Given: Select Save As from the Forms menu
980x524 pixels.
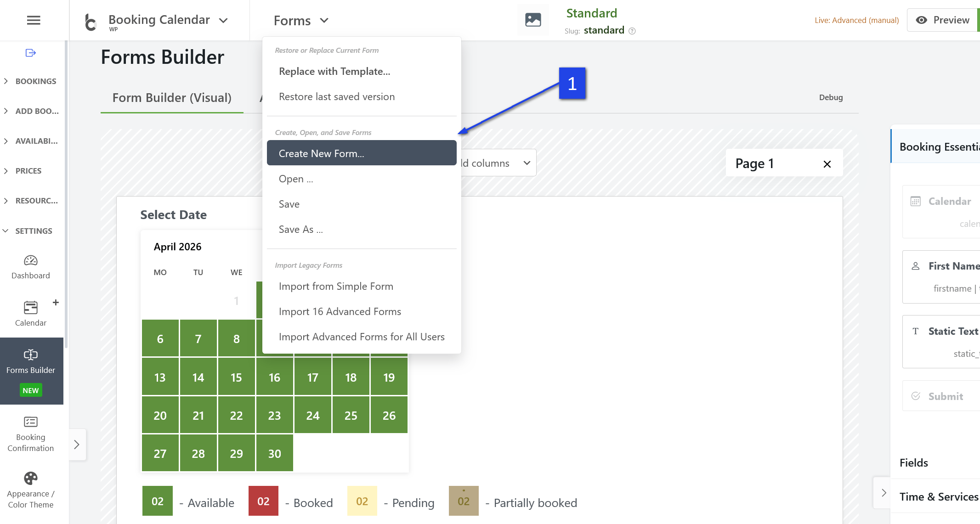Looking at the screenshot, I should click(x=301, y=229).
